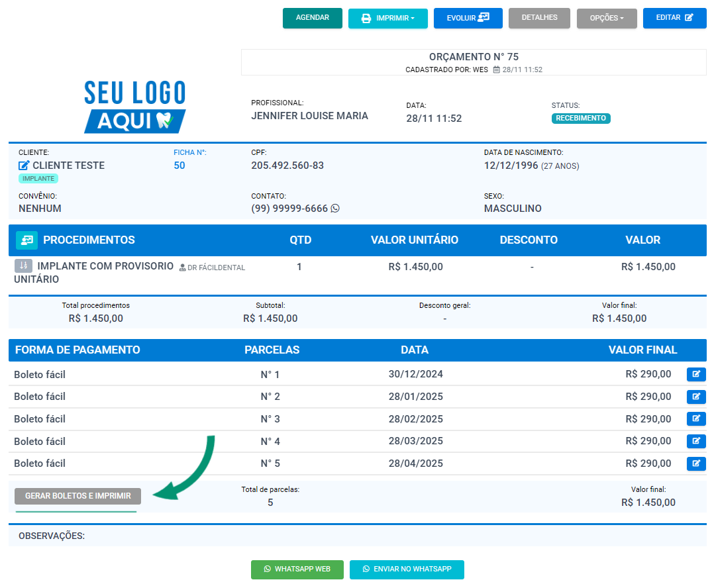Click the phone number (99) 99999-6666

pyautogui.click(x=289, y=209)
